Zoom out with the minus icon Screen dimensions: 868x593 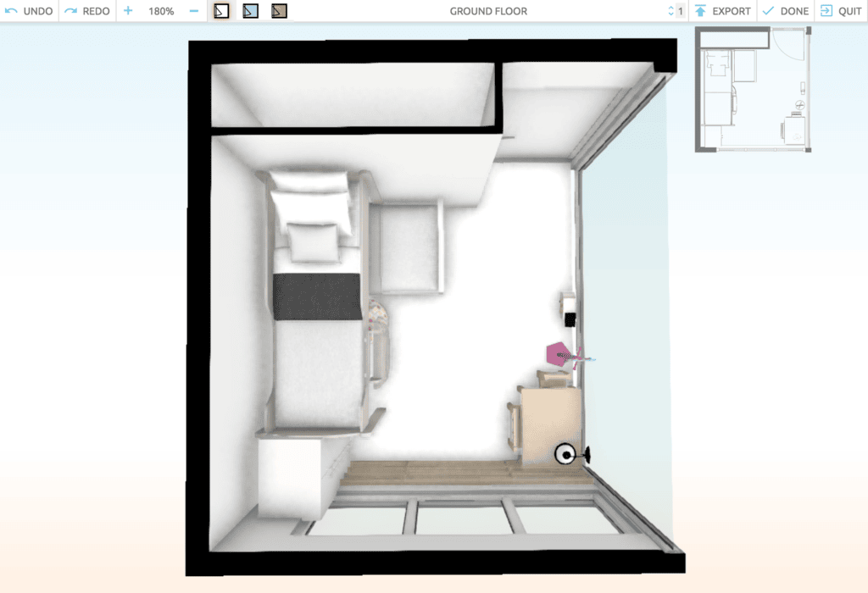click(194, 11)
